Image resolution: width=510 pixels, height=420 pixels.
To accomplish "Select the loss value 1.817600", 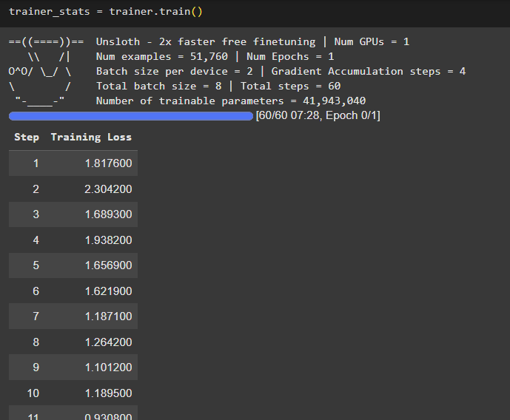I will (x=108, y=163).
